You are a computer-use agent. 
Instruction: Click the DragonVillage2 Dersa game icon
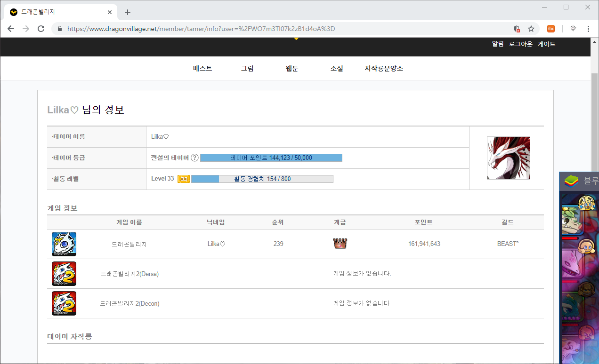point(64,274)
